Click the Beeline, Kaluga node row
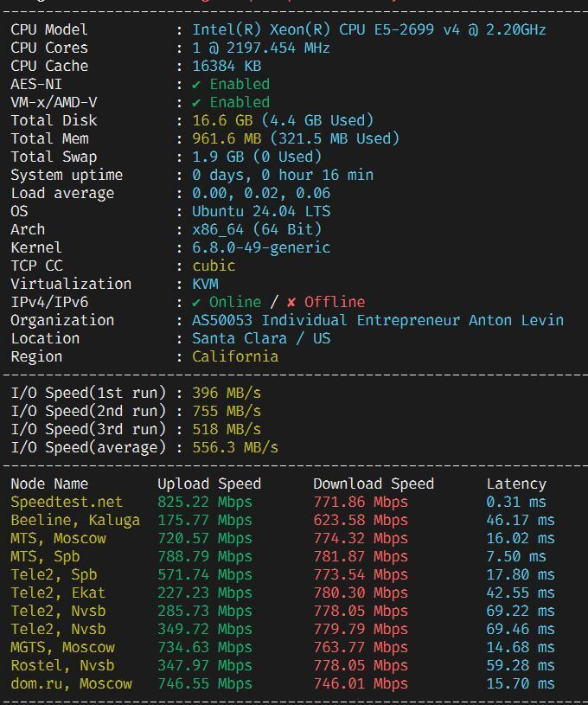Screen dimensions: 588x705 pyautogui.click(x=75, y=520)
